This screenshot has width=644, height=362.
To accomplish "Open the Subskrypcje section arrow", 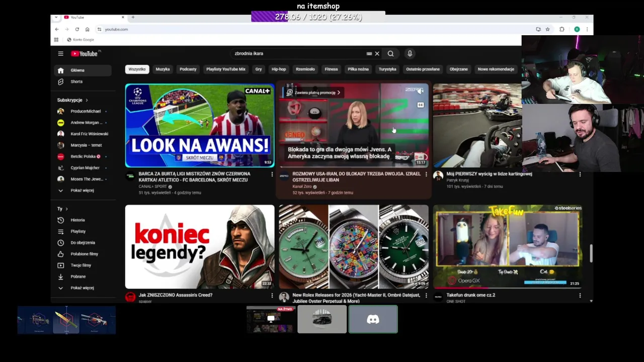I will point(87,100).
